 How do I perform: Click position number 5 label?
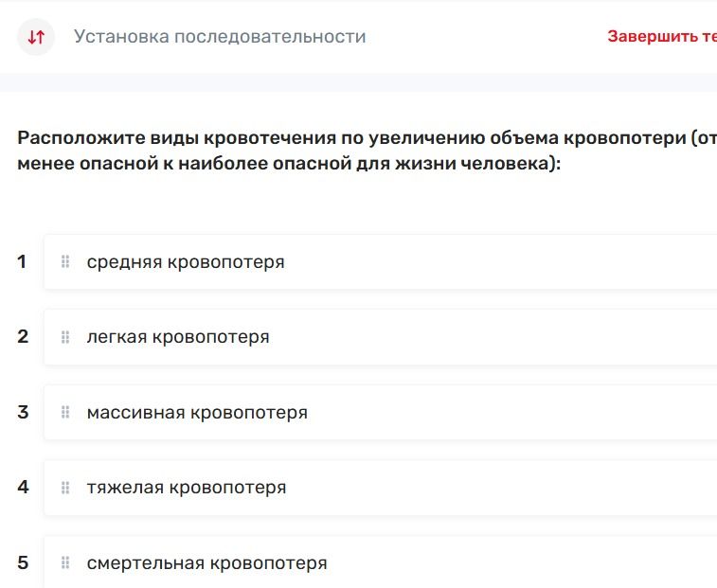[23, 562]
